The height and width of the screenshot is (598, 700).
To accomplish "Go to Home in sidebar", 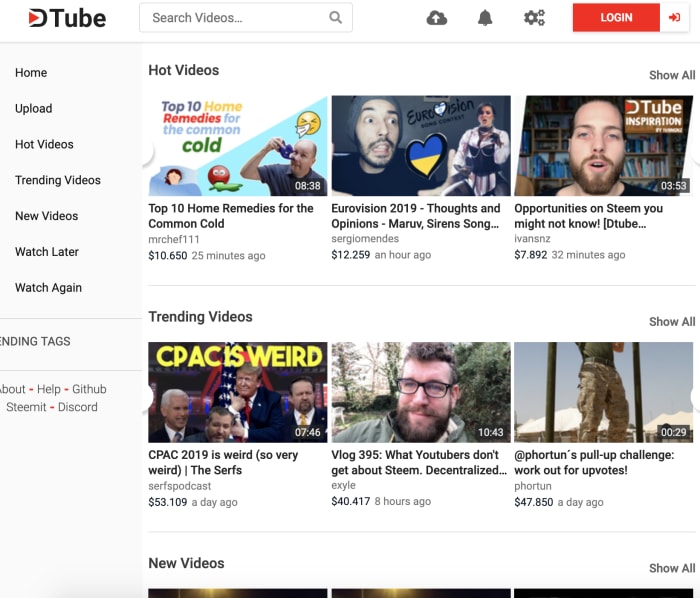I will [x=31, y=73].
